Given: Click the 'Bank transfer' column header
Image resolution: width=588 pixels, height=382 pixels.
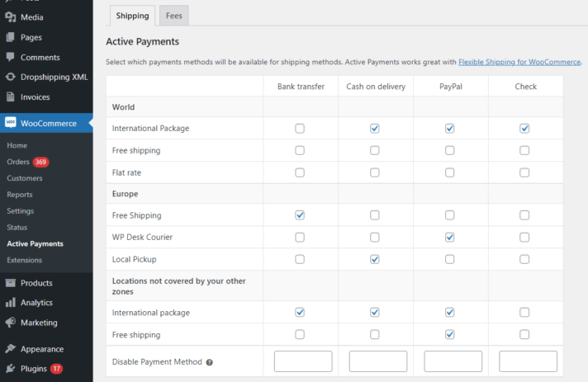Looking at the screenshot, I should (301, 87).
